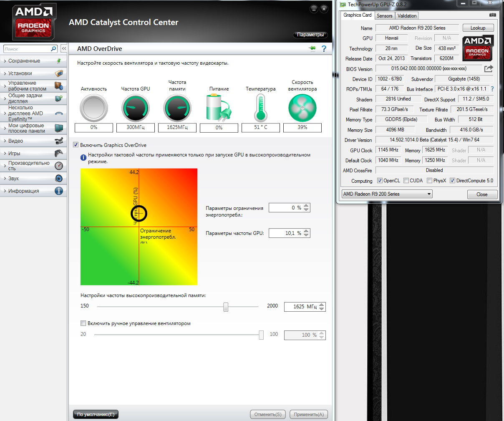Click the Мои цифровые плоские панели monitor icon
The width and height of the screenshot is (504, 421).
(59, 128)
